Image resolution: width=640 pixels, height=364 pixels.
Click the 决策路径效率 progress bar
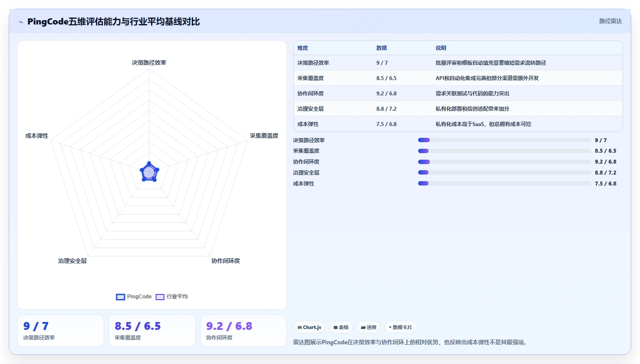[504, 140]
